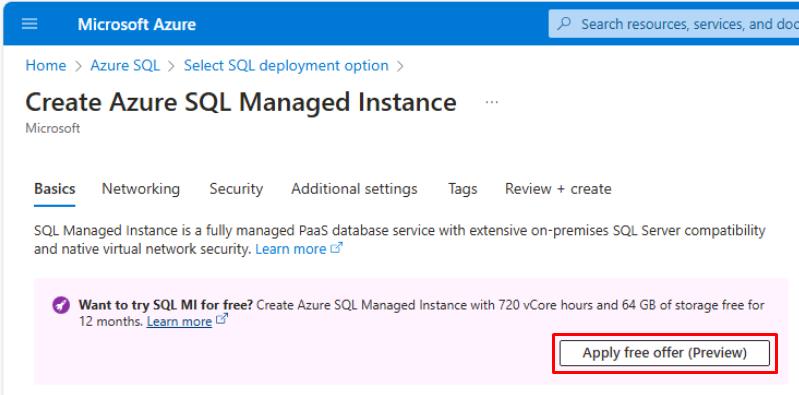Switch to the Security tab
The width and height of the screenshot is (799, 395).
[x=236, y=189]
